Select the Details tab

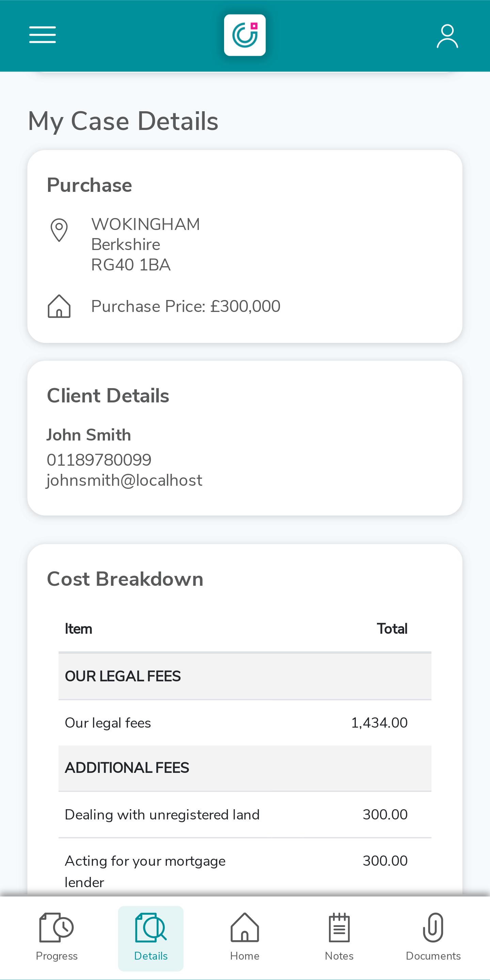(x=151, y=938)
